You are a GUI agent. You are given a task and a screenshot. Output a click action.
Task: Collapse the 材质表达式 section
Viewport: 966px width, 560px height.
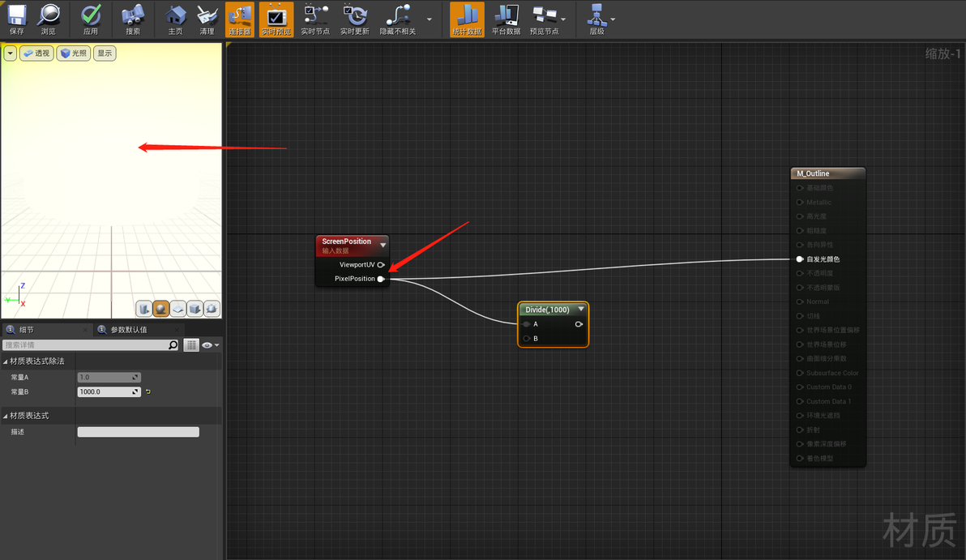(x=6, y=416)
